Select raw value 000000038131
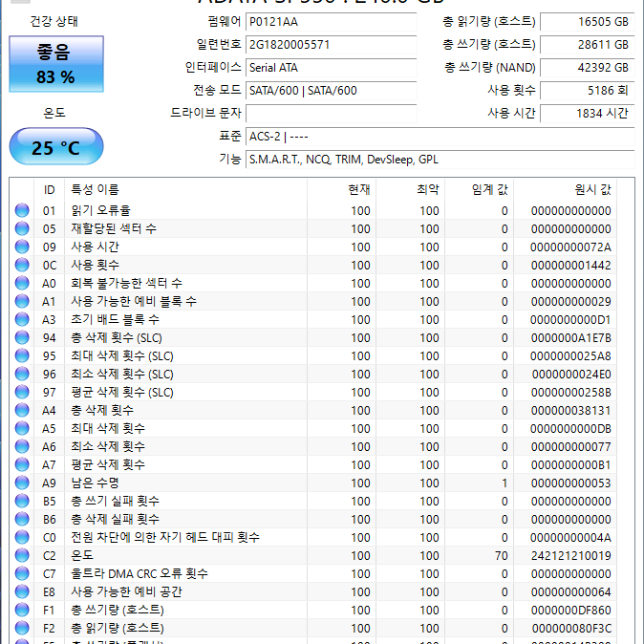Image resolution: width=644 pixels, height=644 pixels. (x=570, y=411)
